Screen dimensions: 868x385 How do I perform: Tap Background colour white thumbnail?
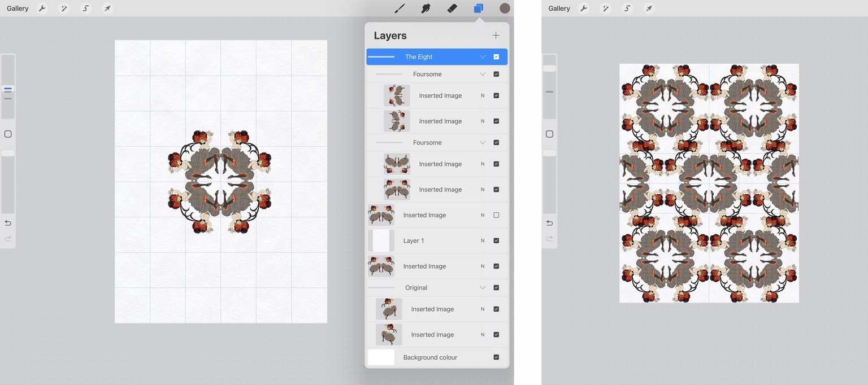point(381,357)
